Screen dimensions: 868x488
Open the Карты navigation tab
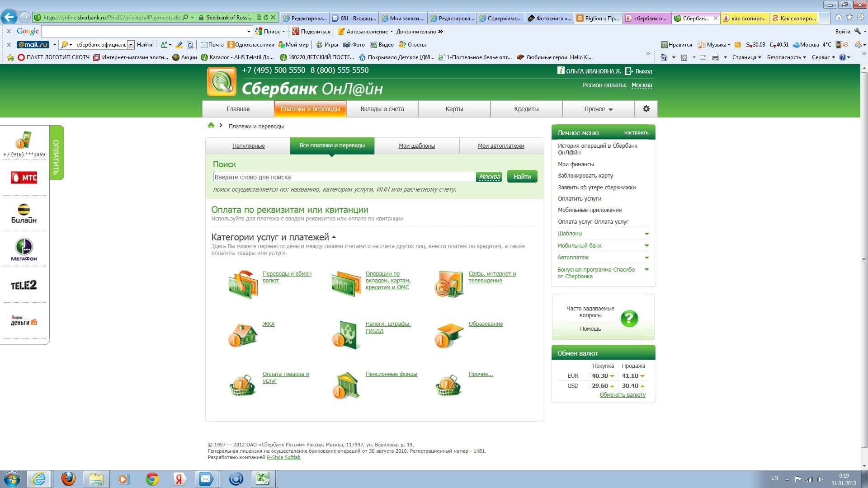pyautogui.click(x=454, y=109)
